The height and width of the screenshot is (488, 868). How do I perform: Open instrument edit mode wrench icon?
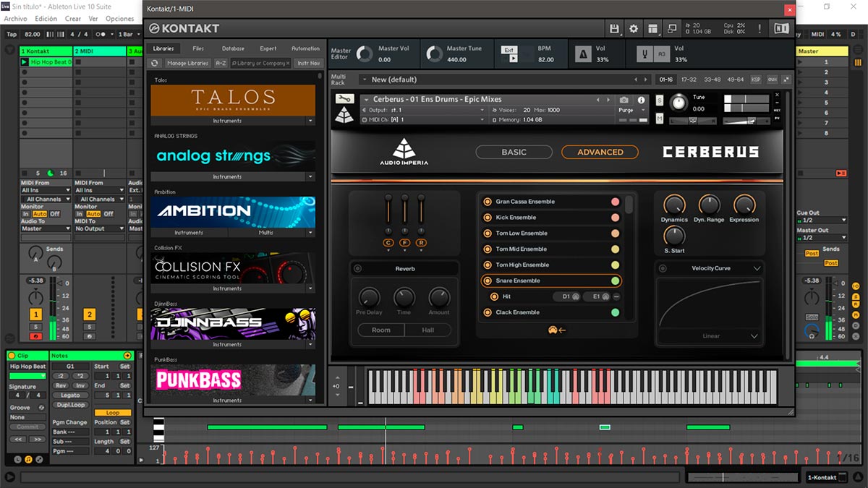pyautogui.click(x=344, y=99)
